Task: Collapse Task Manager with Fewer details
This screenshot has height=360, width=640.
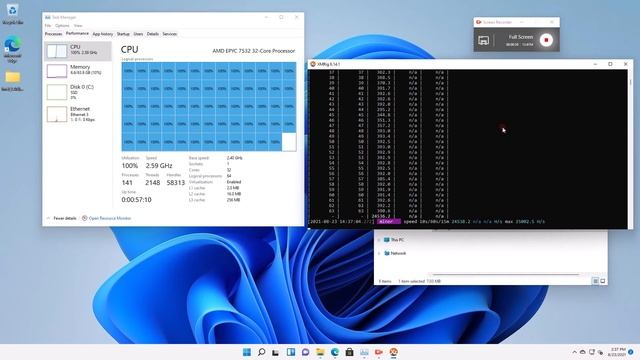Action: [x=61, y=218]
